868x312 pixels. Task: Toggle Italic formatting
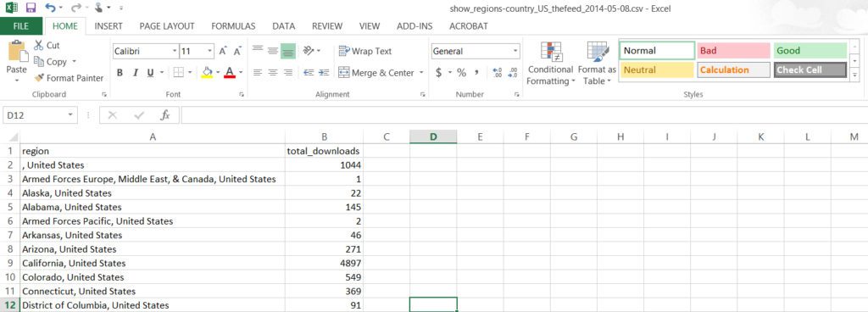point(135,72)
